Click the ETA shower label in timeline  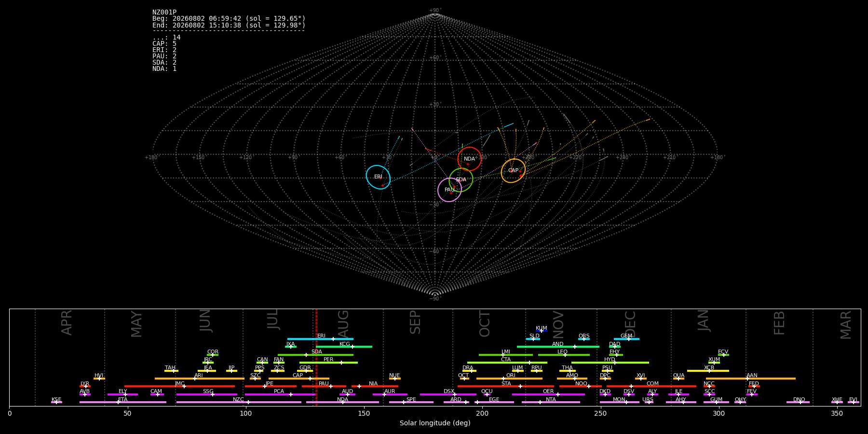pos(123,400)
